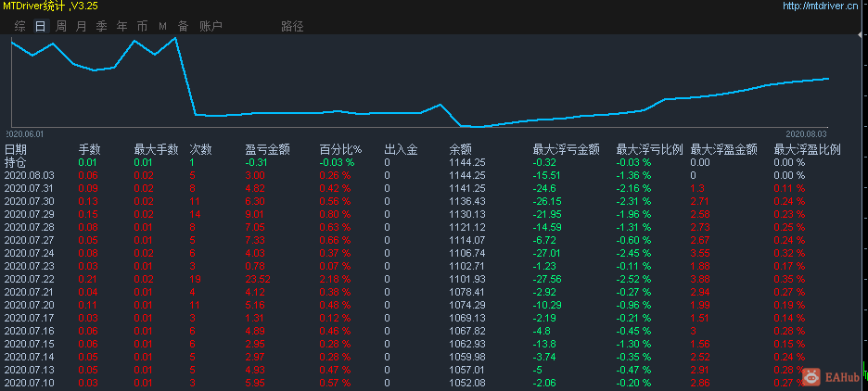868x391 pixels.
Task: Click the 最大浮盈比例 column header
Action: pyautogui.click(x=808, y=149)
